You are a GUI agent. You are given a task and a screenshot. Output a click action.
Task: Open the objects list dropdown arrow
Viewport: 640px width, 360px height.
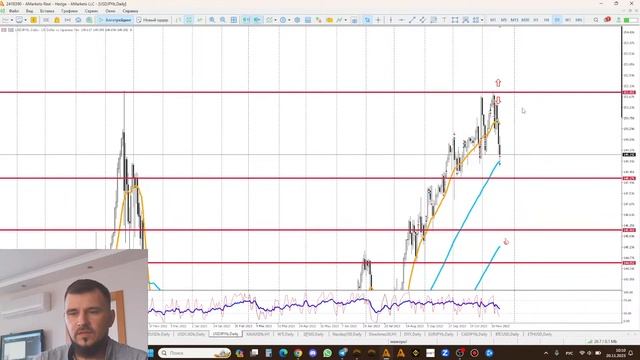tap(482, 20)
